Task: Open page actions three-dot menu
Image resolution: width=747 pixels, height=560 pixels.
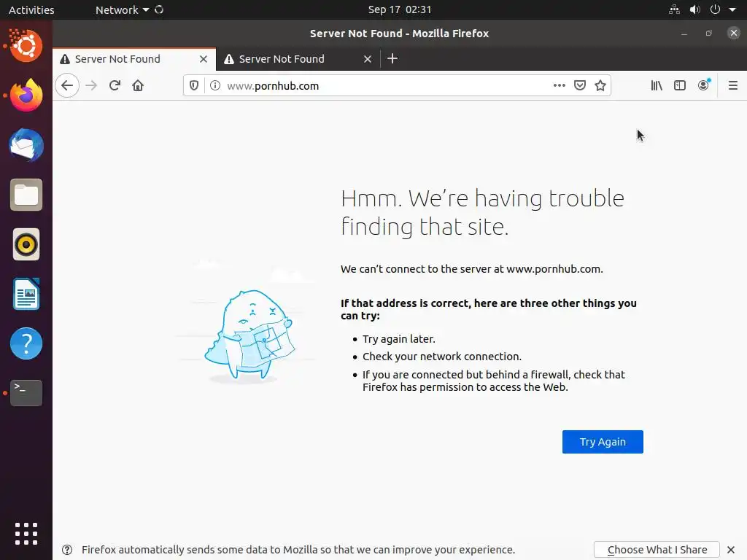Action: pyautogui.click(x=560, y=86)
